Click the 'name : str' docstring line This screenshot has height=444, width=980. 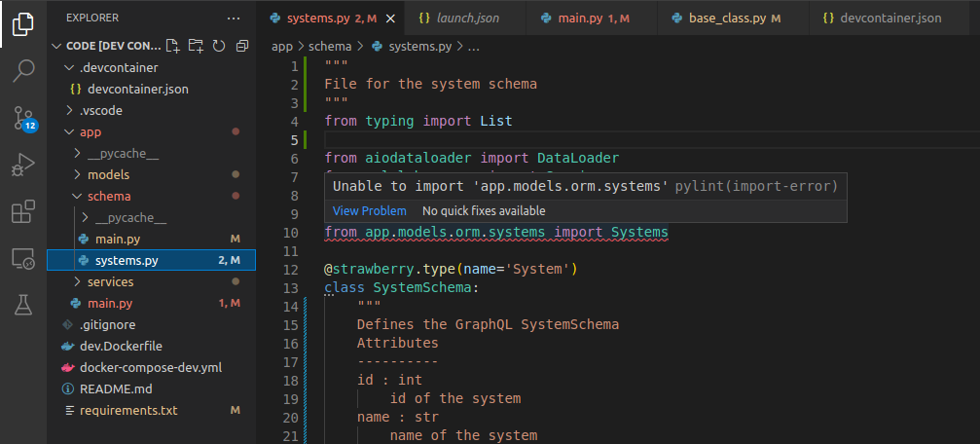(x=397, y=417)
